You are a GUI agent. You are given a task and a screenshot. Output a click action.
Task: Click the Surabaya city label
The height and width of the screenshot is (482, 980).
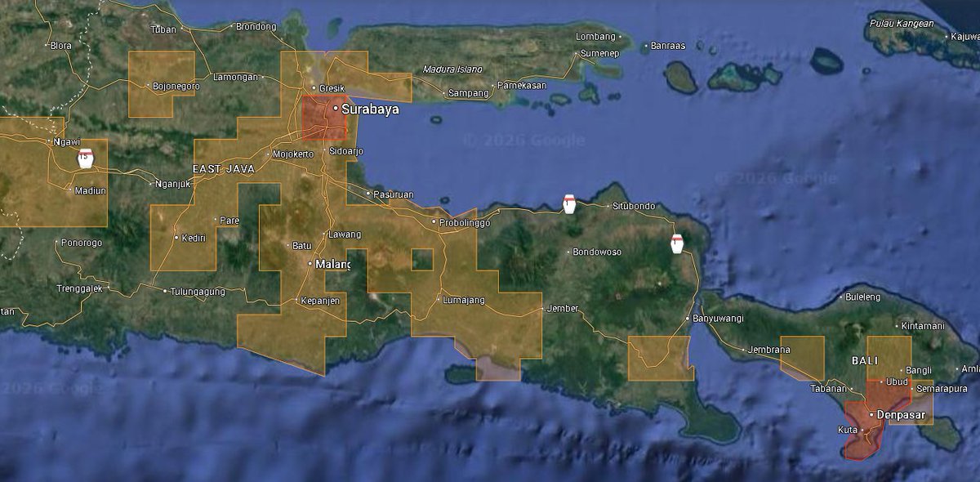[x=371, y=108]
